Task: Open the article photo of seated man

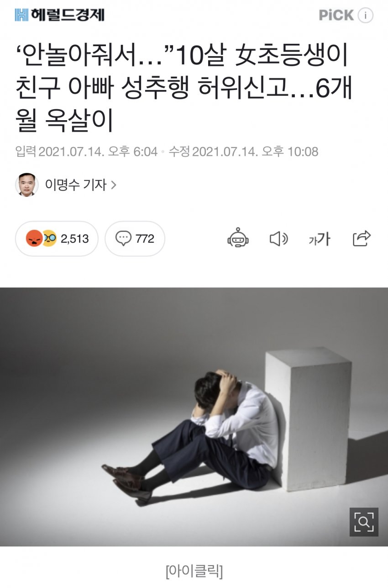Action: pos(194,417)
